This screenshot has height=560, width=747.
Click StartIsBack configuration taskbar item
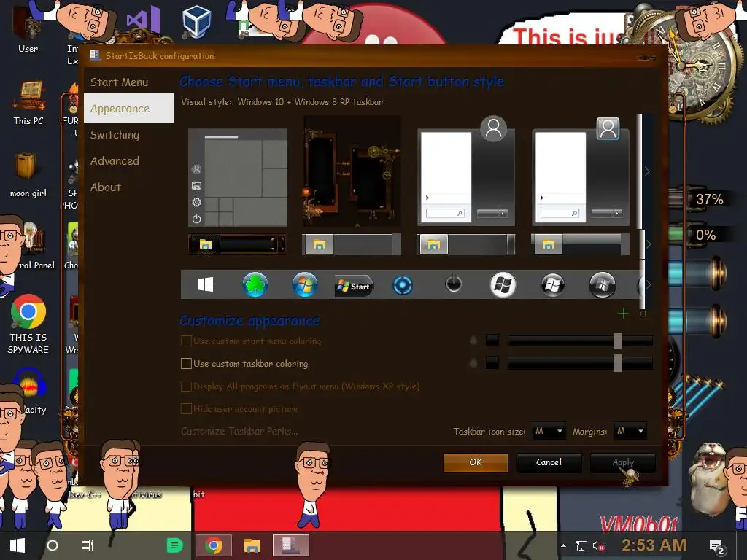[290, 545]
